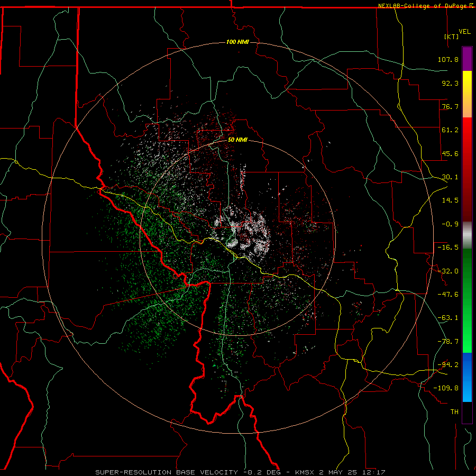Select the 45.6 scale value
This screenshot has width=476, height=476.
450,153
